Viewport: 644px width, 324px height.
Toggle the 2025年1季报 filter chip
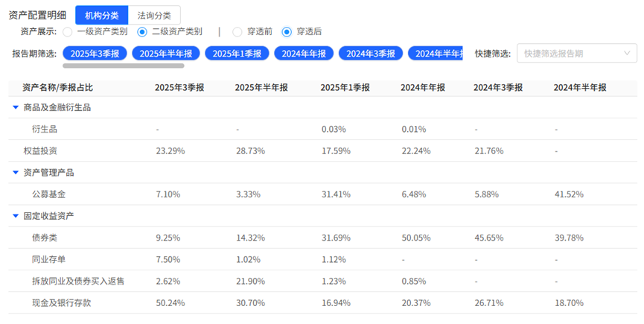(237, 53)
